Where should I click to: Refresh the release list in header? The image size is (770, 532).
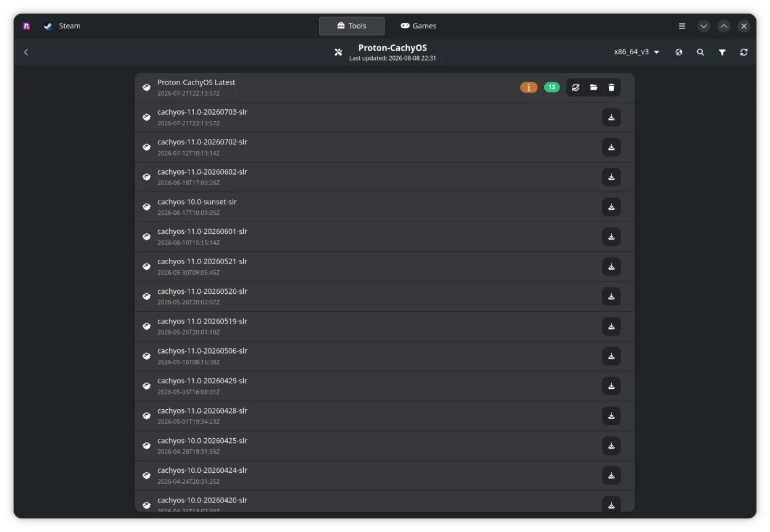(743, 52)
